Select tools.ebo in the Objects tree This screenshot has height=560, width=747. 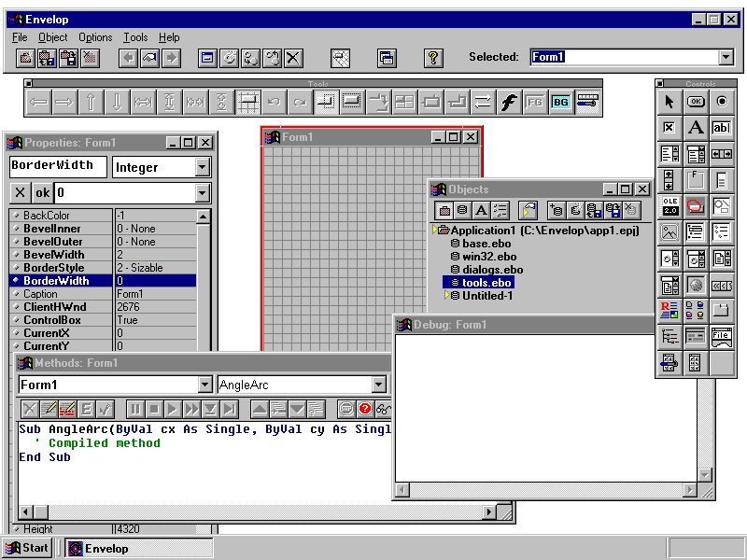coord(486,283)
